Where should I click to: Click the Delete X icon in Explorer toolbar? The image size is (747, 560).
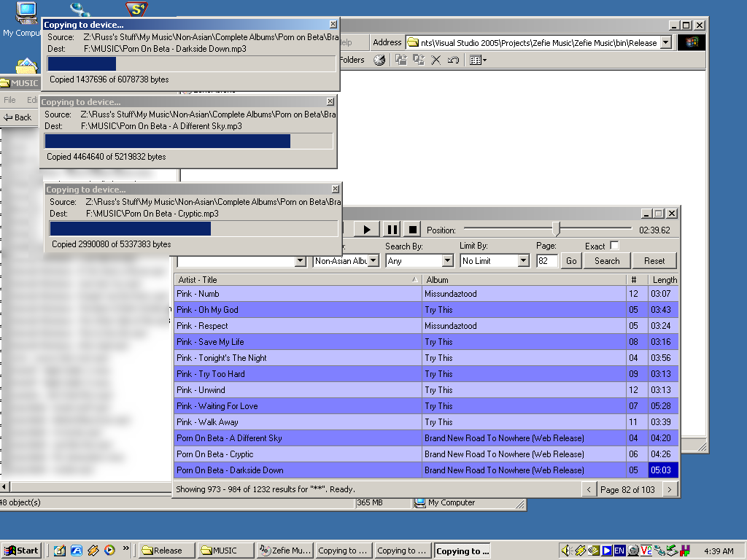[x=436, y=61]
